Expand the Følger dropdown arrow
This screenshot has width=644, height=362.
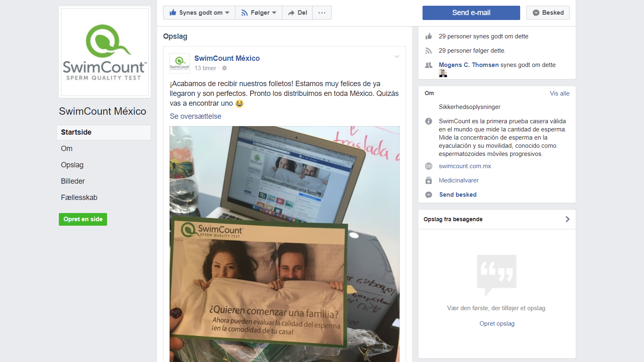274,13
